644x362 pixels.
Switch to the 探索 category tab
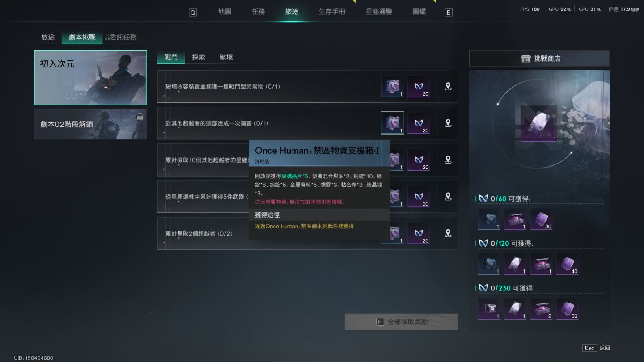pyautogui.click(x=199, y=57)
